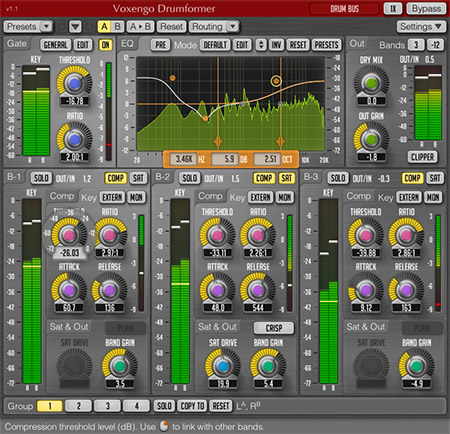Click the DRUM BUS instance name field
Screen dimensions: 450x434
click(344, 9)
